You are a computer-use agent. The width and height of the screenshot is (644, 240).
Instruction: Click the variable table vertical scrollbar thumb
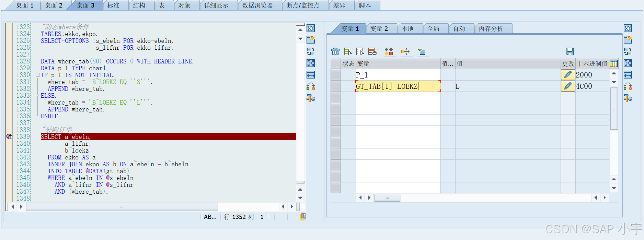point(614,109)
